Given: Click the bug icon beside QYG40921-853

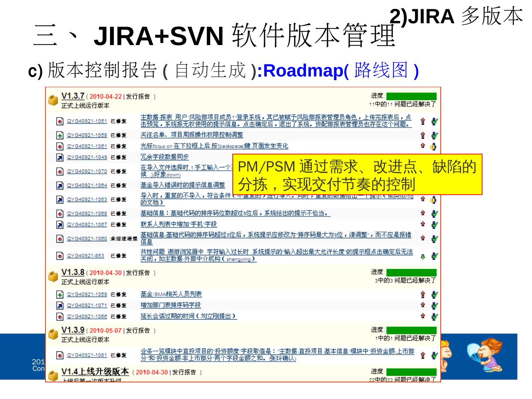Looking at the screenshot, I should pyautogui.click(x=60, y=256).
